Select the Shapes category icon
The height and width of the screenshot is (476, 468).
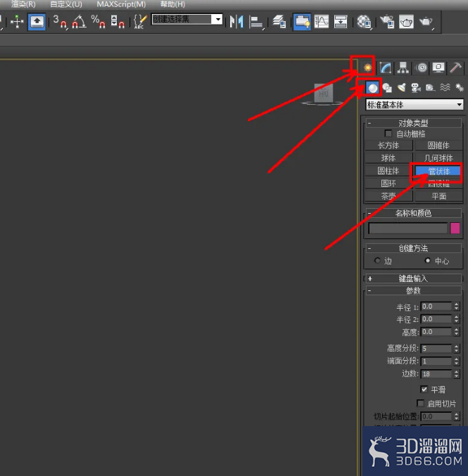coord(387,88)
